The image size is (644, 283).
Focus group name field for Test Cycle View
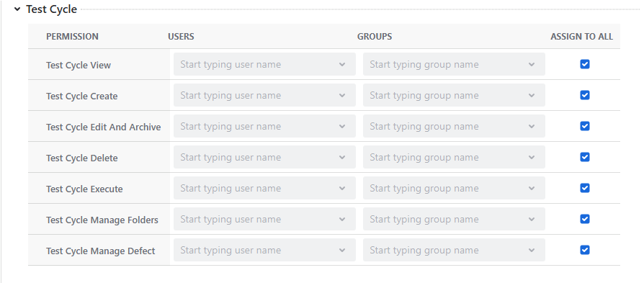pos(454,64)
